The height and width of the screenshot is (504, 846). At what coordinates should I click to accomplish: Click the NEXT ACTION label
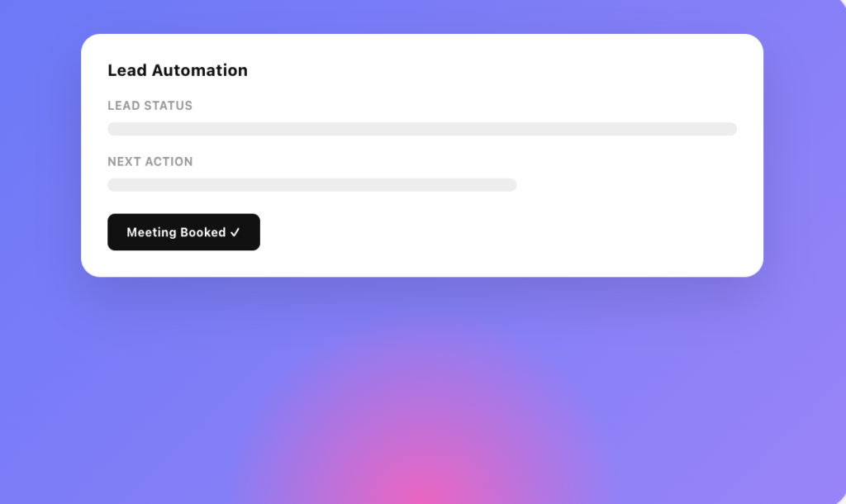tap(150, 162)
